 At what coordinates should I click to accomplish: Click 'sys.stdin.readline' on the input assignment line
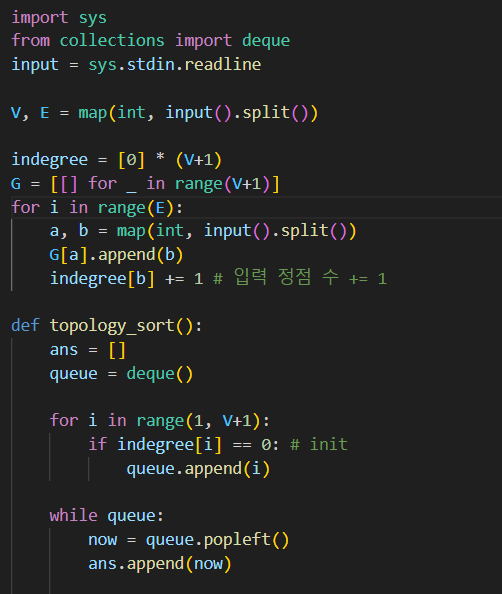click(x=175, y=64)
